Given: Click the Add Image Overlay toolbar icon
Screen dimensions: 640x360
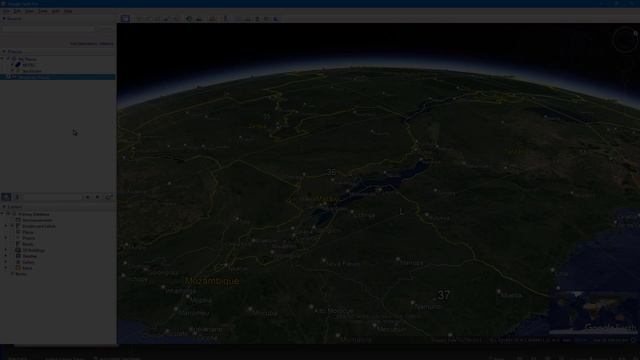Looking at the screenshot, I should point(166,19).
